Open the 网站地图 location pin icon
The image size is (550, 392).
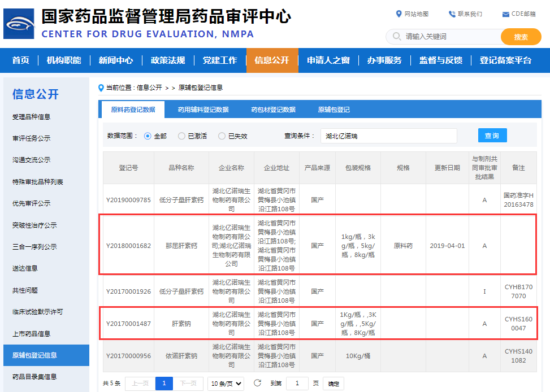[x=399, y=14]
